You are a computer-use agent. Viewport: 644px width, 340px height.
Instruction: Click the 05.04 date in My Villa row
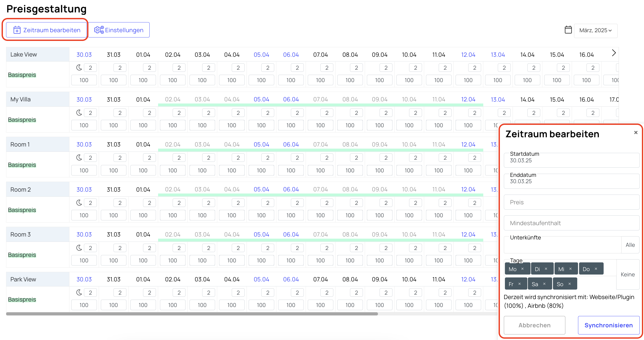click(261, 100)
